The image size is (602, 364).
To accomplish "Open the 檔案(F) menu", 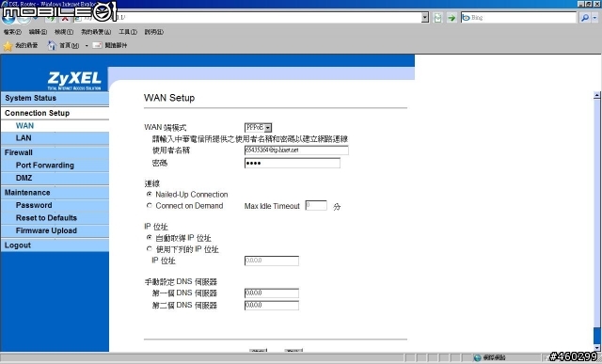I will coord(12,32).
